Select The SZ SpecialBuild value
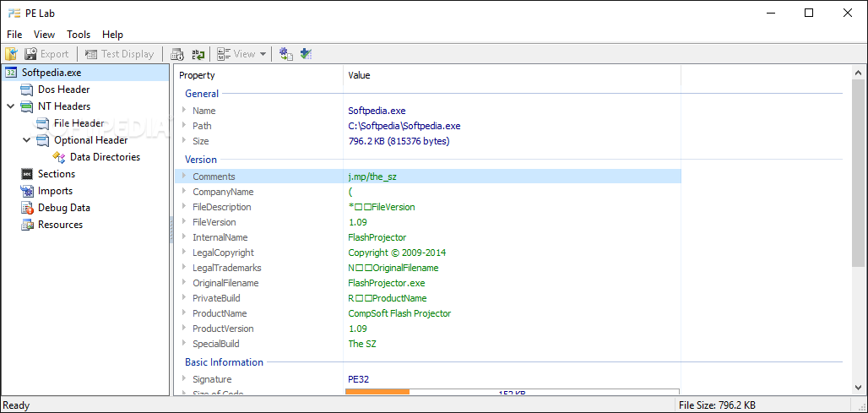The height and width of the screenshot is (413, 868). click(x=362, y=344)
